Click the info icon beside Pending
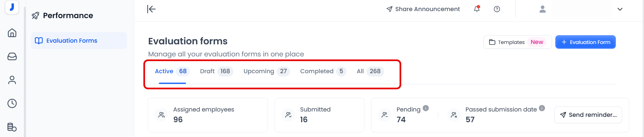Image resolution: width=644 pixels, height=137 pixels. (x=426, y=108)
